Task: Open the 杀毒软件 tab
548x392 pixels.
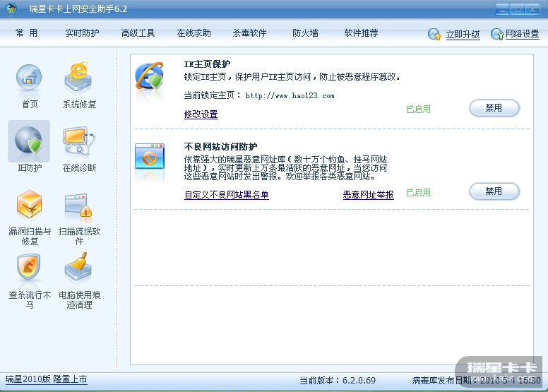Action: tap(249, 33)
